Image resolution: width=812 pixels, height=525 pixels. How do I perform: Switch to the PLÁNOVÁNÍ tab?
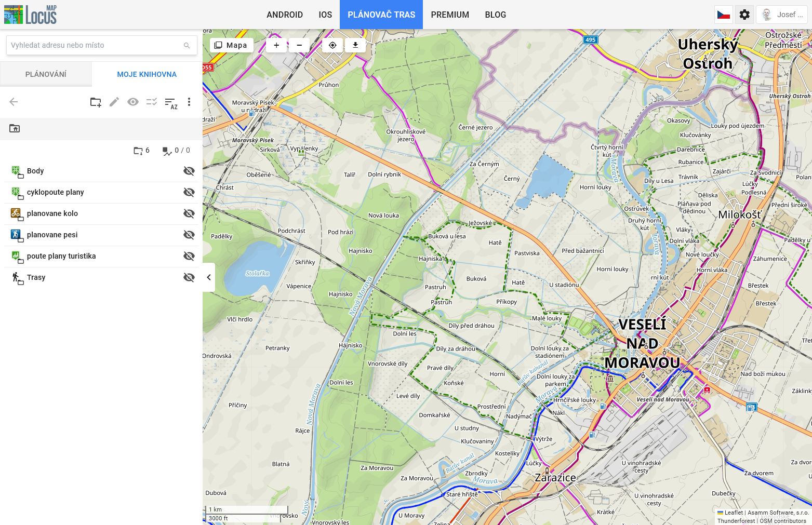click(46, 74)
